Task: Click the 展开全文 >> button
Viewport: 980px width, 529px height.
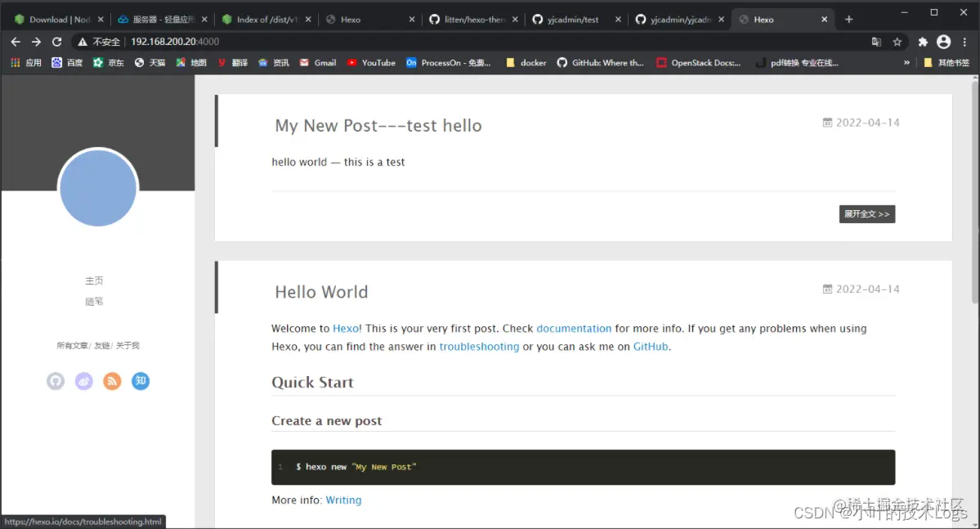Action: pos(867,214)
